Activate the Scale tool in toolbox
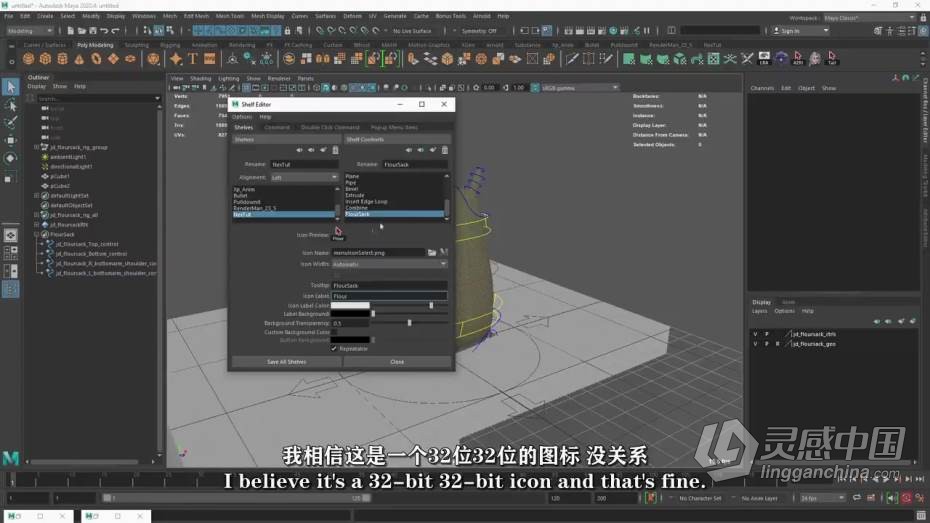The image size is (930, 523). coord(10,177)
